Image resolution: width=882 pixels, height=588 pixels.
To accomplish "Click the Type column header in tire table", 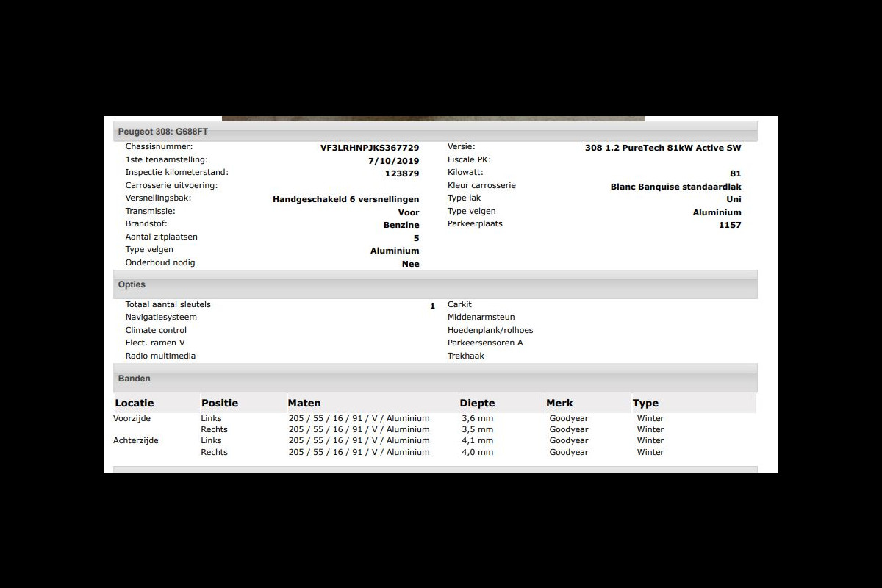I will [645, 403].
